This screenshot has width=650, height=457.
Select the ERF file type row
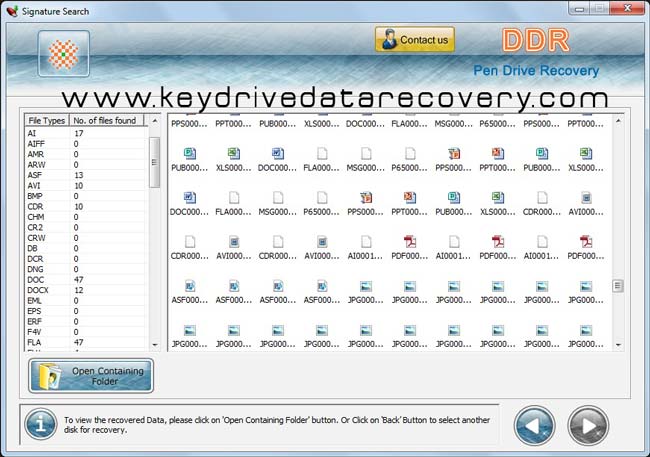(x=86, y=321)
